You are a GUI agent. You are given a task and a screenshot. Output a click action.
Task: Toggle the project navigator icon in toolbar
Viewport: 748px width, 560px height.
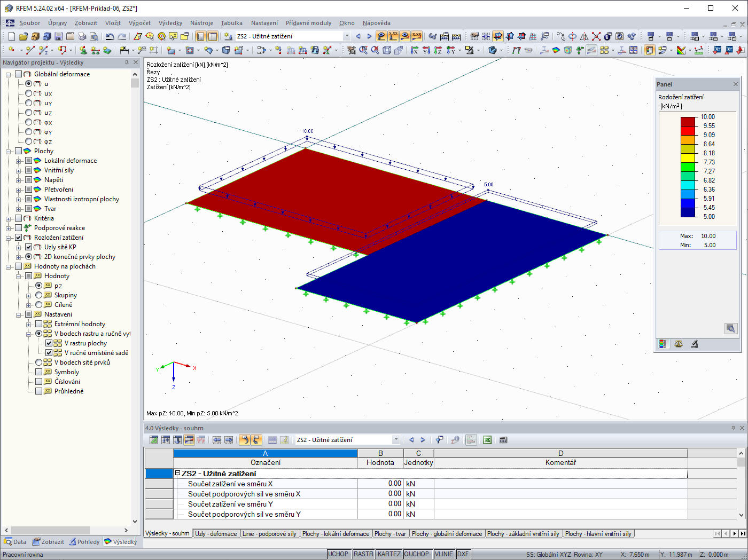pos(200,36)
